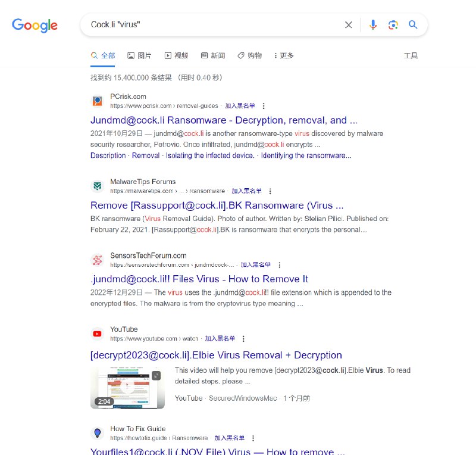This screenshot has height=455, width=476.
Task: Click the PCrisk.com site favicon
Action: coord(97,101)
